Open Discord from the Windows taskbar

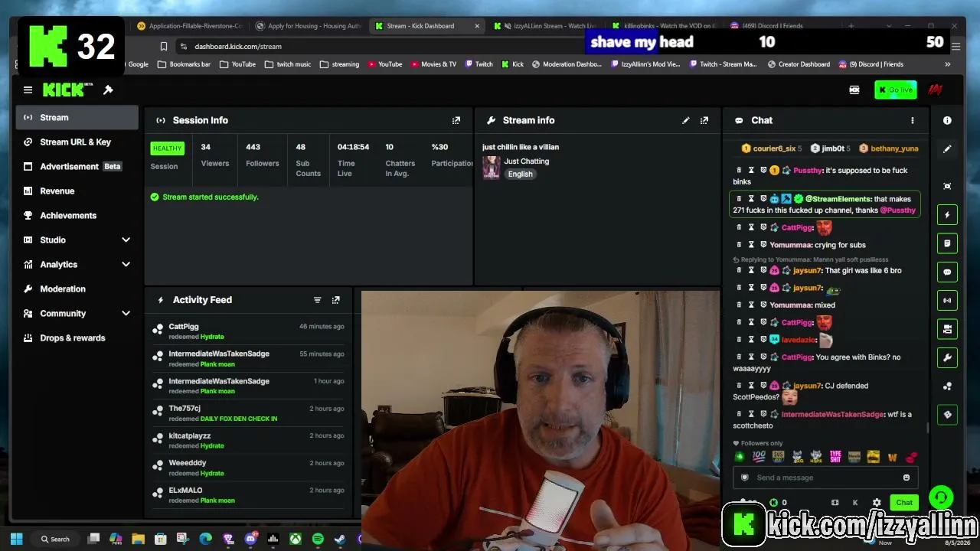[x=250, y=539]
